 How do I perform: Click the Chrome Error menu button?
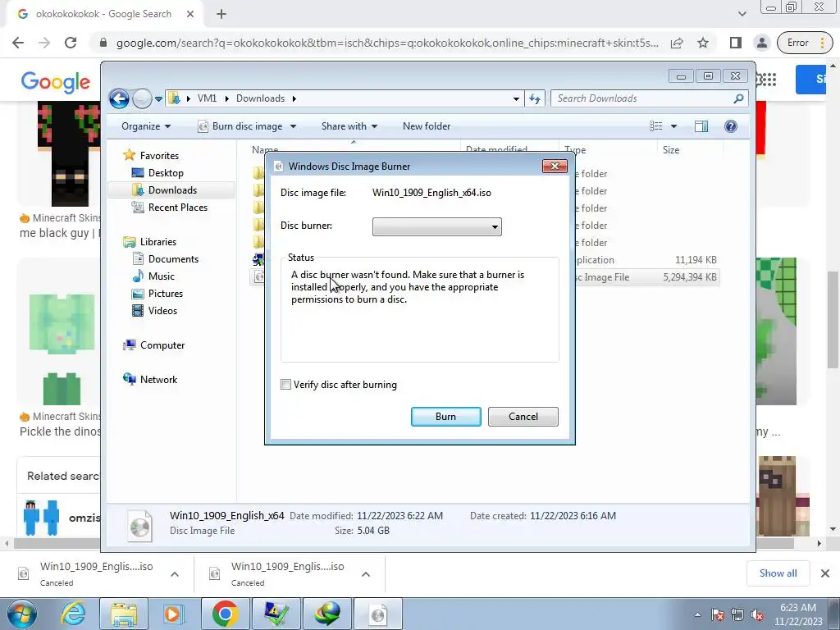tap(805, 43)
